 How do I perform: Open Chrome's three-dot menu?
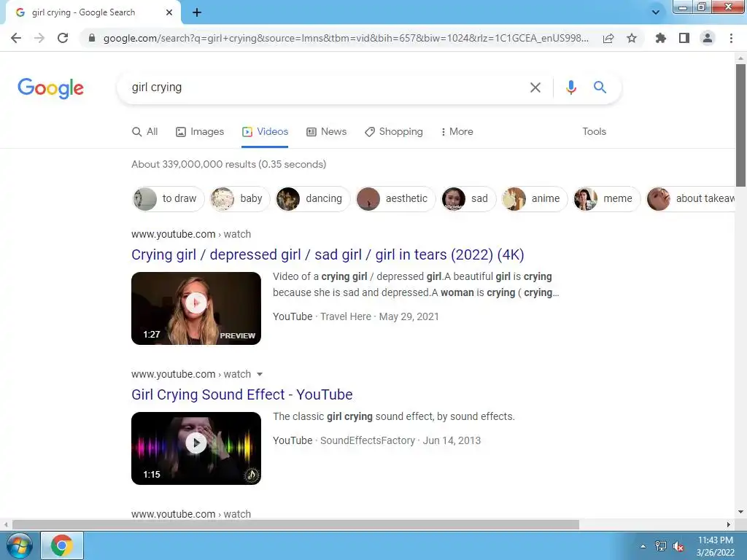731,38
